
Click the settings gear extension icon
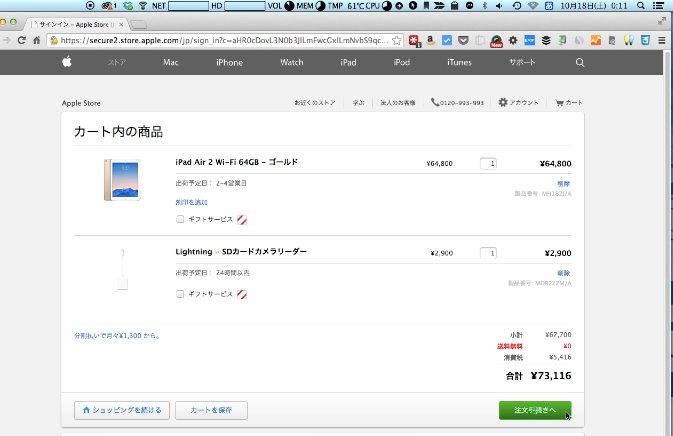(513, 40)
